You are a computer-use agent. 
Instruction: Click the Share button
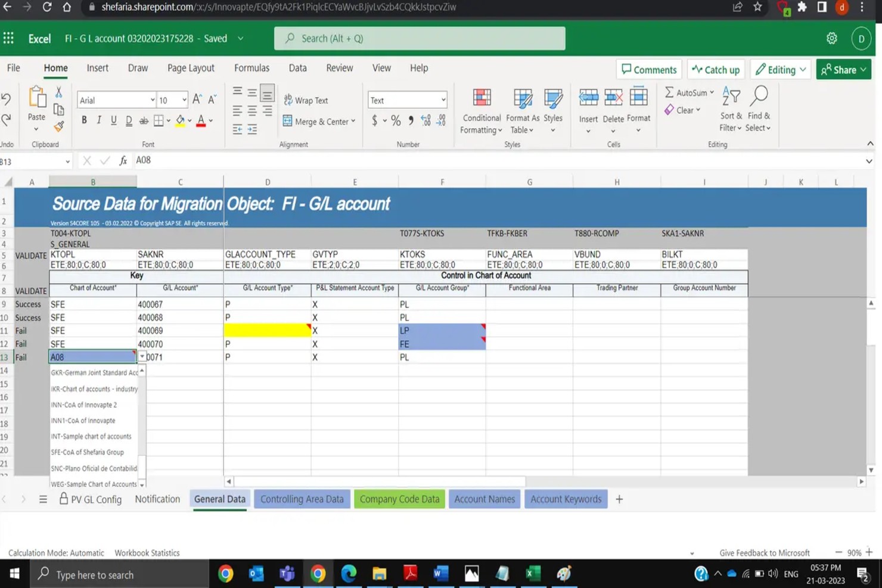click(x=843, y=70)
